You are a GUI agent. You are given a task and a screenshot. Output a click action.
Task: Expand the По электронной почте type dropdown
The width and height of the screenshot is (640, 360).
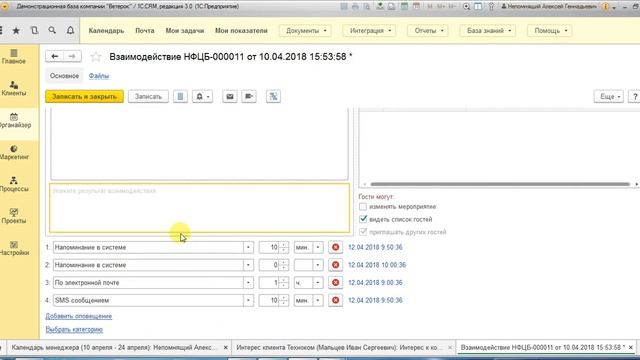coord(248,282)
